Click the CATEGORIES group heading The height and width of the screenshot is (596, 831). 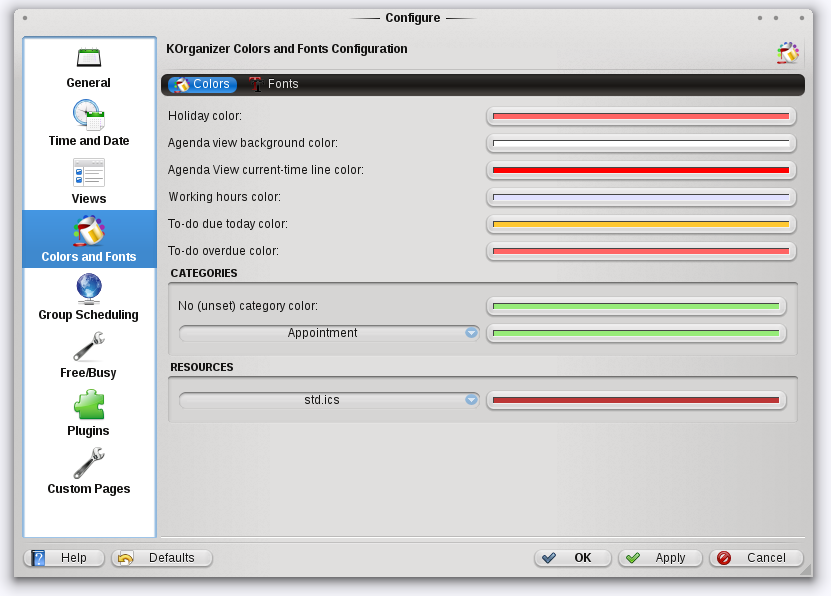pyautogui.click(x=204, y=273)
